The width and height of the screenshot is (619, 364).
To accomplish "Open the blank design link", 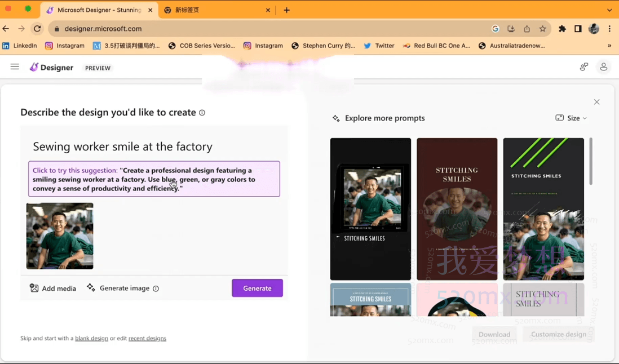I will point(91,339).
